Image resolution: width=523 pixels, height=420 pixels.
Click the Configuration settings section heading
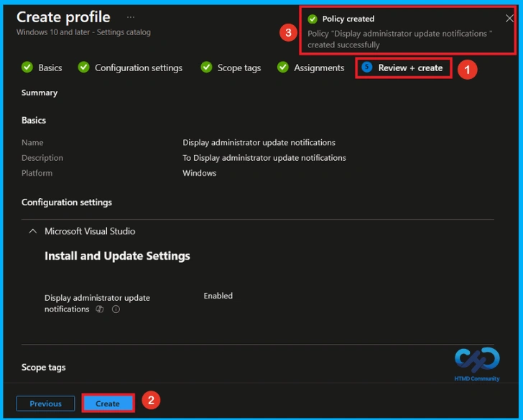pos(67,202)
